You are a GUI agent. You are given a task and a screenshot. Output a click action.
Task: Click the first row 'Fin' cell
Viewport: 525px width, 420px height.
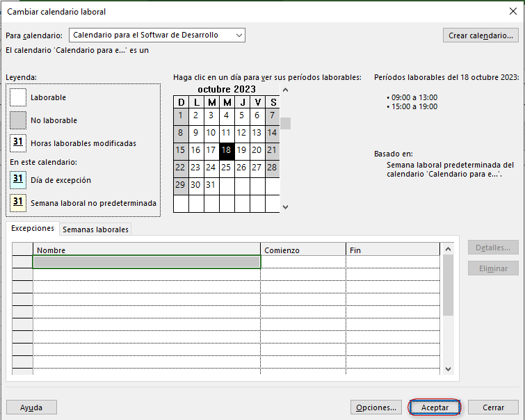click(393, 262)
